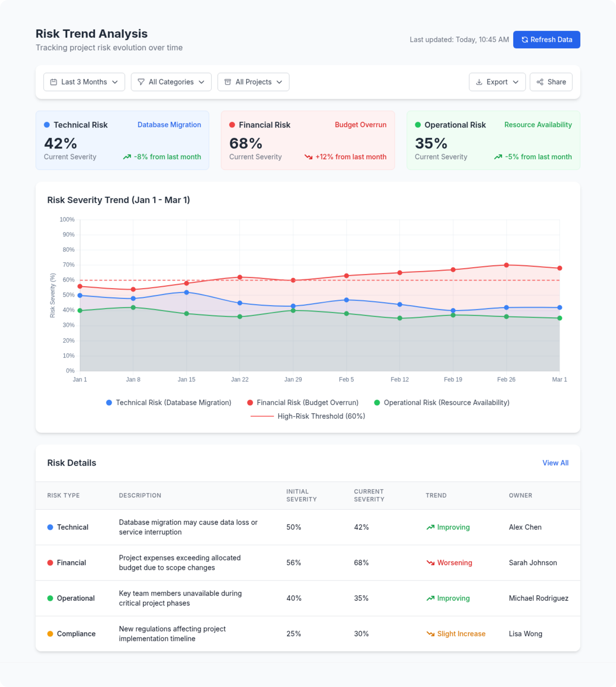Toggle High-Risk Threshold line legend swatch
This screenshot has height=687, width=616.
pyautogui.click(x=262, y=416)
